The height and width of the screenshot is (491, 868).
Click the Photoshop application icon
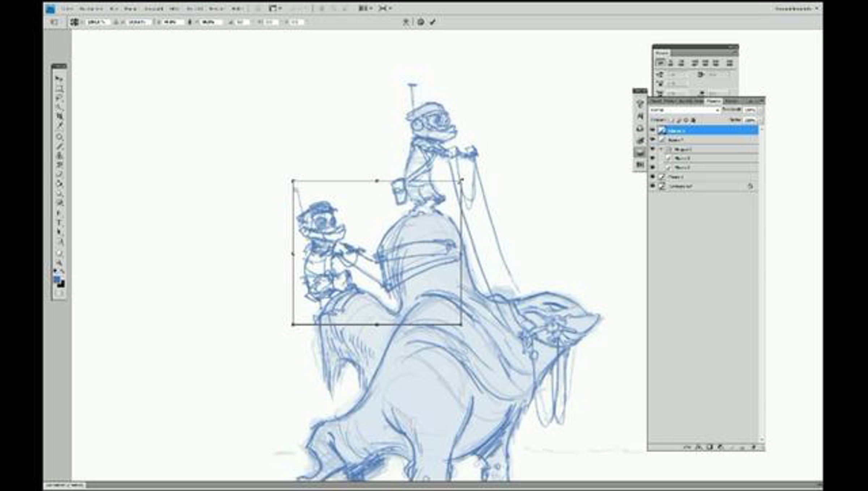pos(51,9)
